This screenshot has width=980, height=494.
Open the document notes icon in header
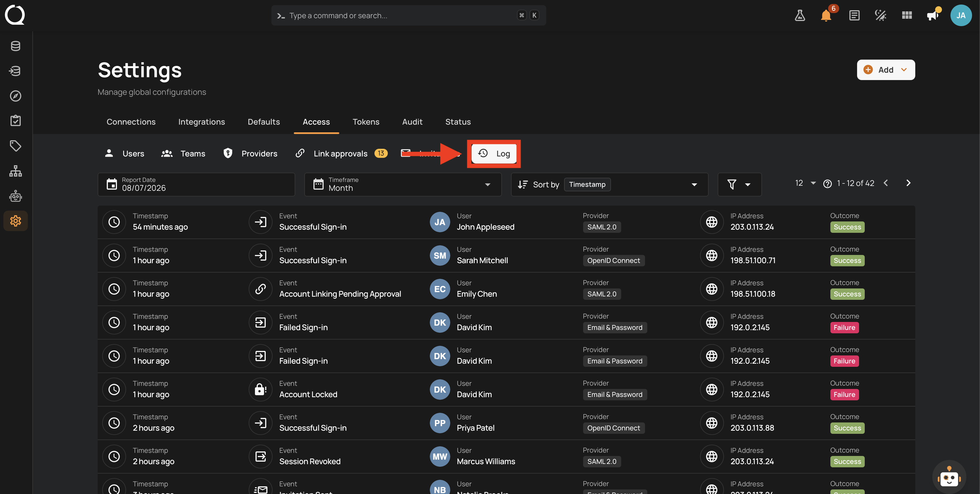point(854,15)
